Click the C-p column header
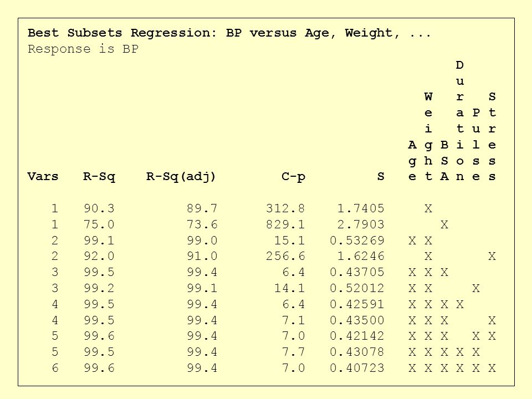The width and height of the screenshot is (532, 399). pos(294,177)
